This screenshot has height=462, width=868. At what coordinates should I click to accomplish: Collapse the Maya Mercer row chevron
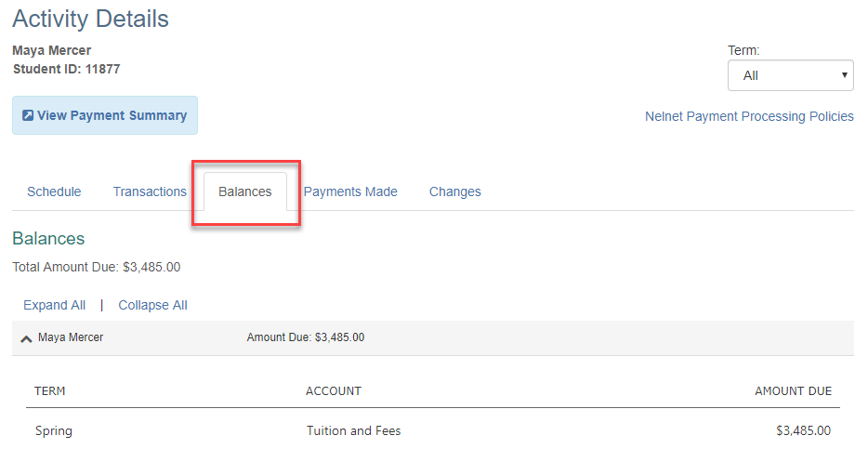point(26,338)
